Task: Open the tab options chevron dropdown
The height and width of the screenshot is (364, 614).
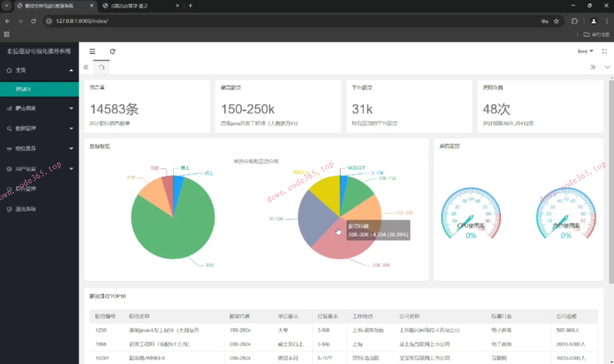Action: tap(607, 67)
